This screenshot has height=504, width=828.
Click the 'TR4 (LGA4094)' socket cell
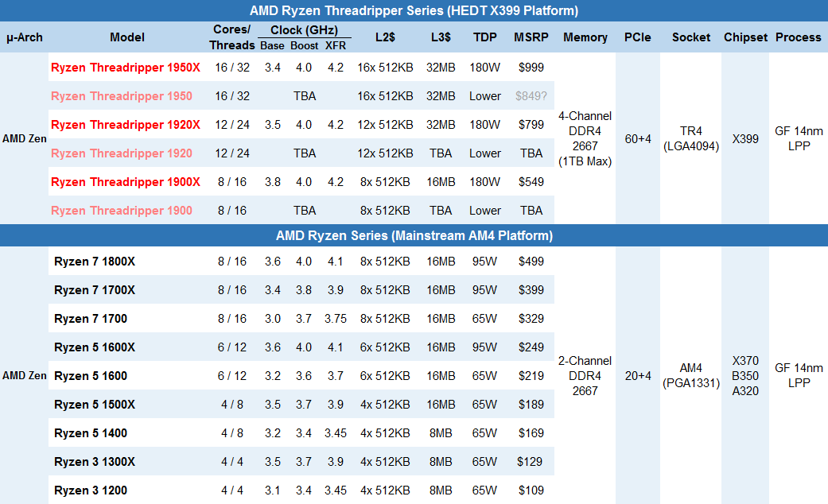coord(691,139)
